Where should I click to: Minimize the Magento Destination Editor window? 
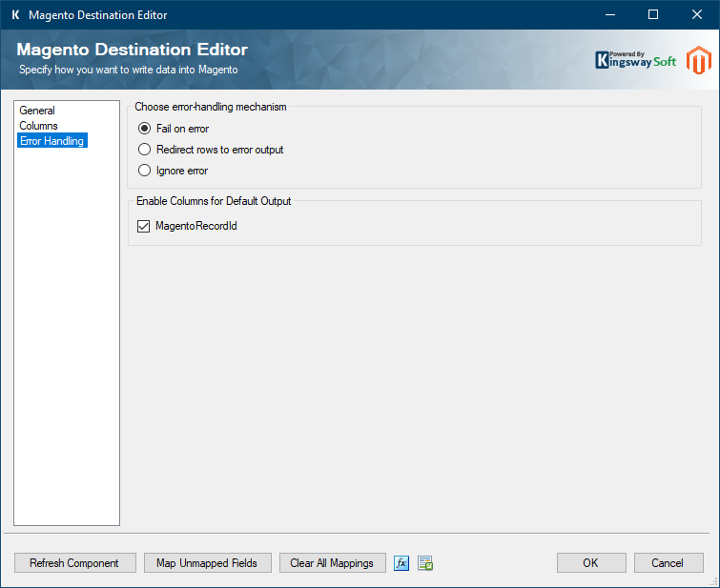[610, 14]
